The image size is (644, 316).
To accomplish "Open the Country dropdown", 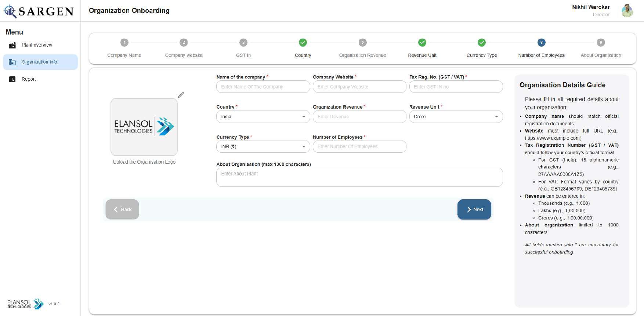I will pos(263,117).
